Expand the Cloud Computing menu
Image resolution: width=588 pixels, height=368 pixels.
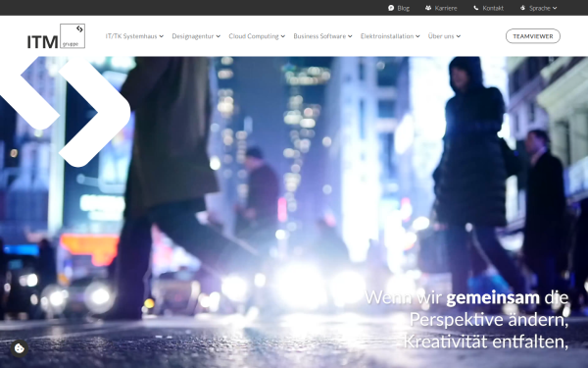tap(257, 36)
